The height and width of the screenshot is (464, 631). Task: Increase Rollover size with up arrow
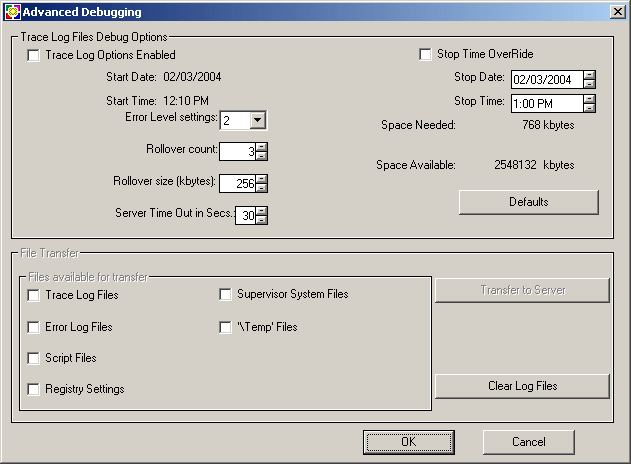coord(262,179)
